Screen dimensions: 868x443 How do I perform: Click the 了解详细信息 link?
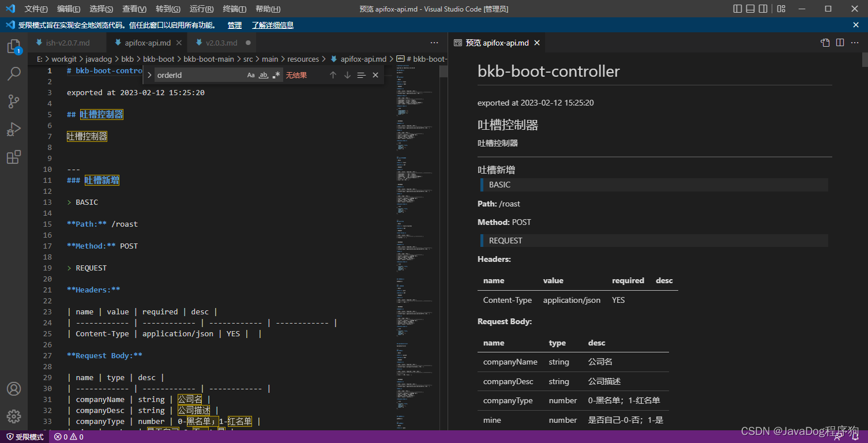tap(273, 25)
